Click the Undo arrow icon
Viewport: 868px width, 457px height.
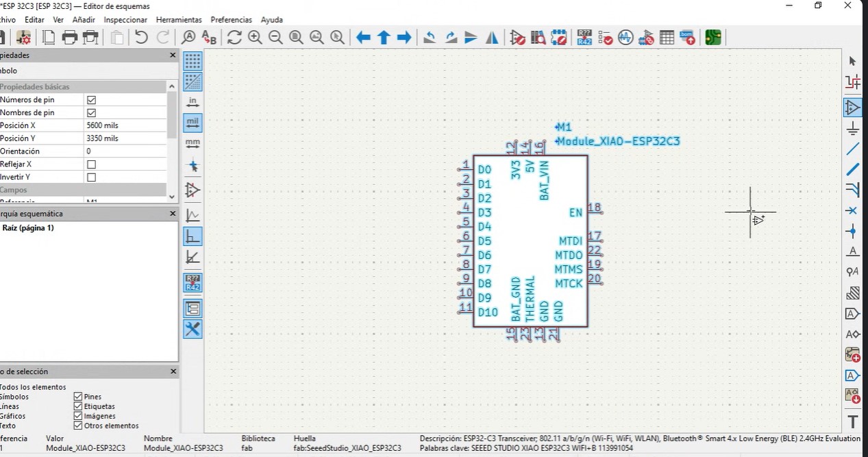point(141,38)
